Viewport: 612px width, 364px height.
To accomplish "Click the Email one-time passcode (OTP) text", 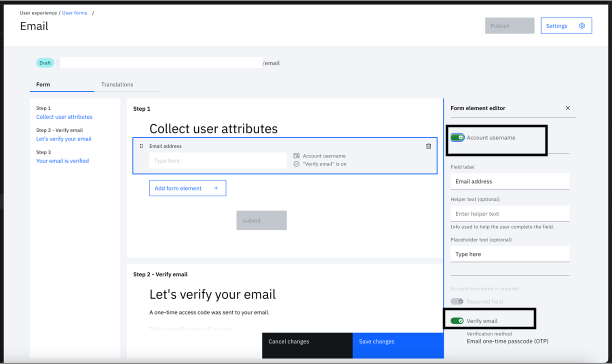I will pos(507,341).
